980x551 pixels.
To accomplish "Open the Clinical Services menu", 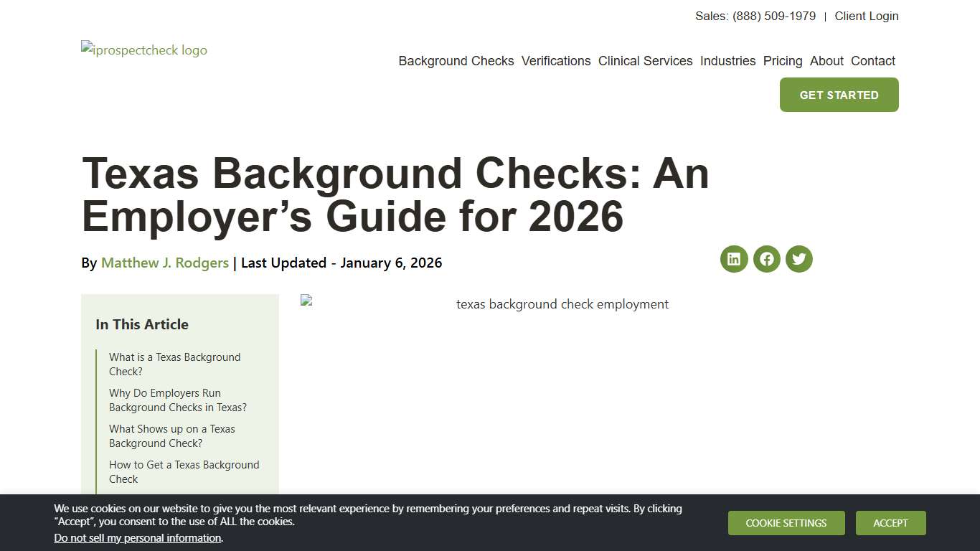I will pos(645,61).
